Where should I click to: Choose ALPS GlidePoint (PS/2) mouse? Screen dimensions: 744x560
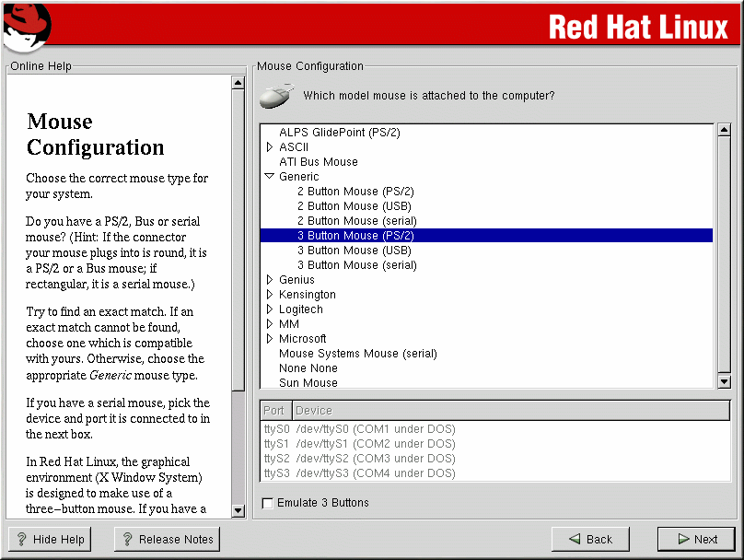(339, 133)
